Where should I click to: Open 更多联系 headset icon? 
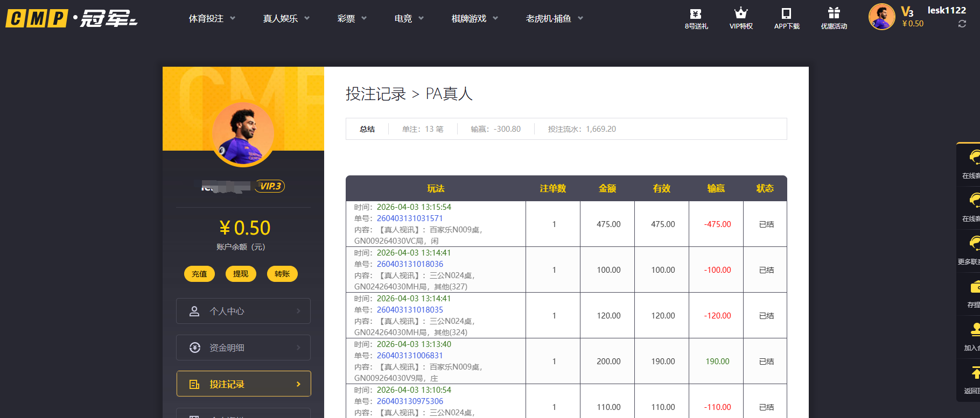coord(975,243)
